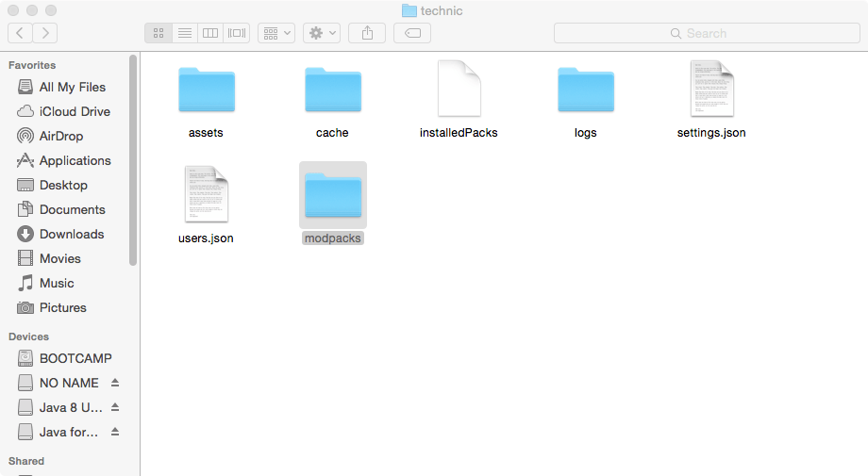Click the Devices section header

pyautogui.click(x=29, y=336)
